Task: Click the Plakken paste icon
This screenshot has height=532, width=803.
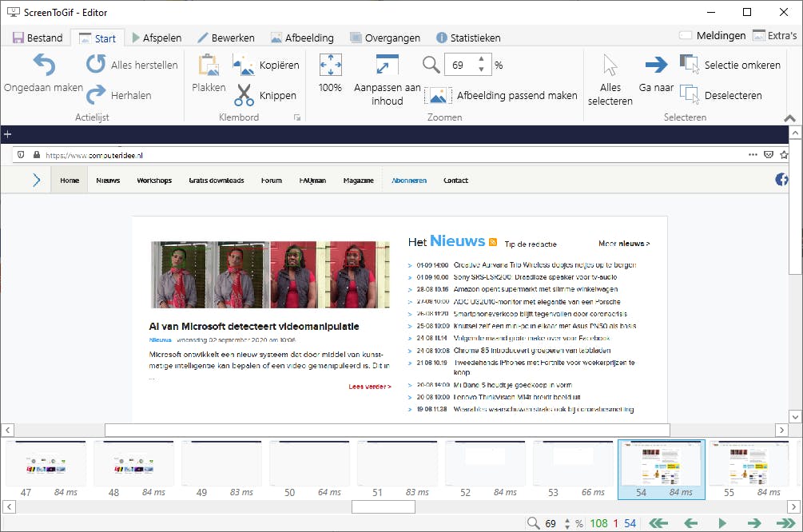Action: click(x=209, y=66)
